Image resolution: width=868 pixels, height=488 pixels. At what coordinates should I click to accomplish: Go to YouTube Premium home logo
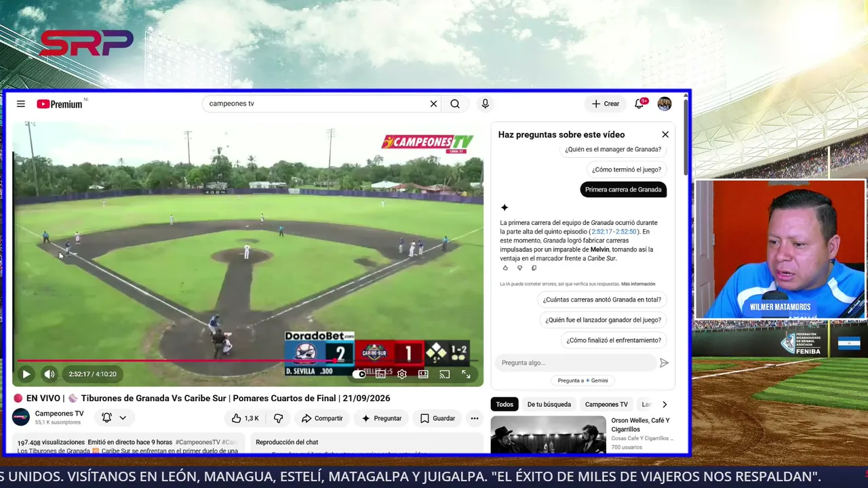[x=60, y=104]
